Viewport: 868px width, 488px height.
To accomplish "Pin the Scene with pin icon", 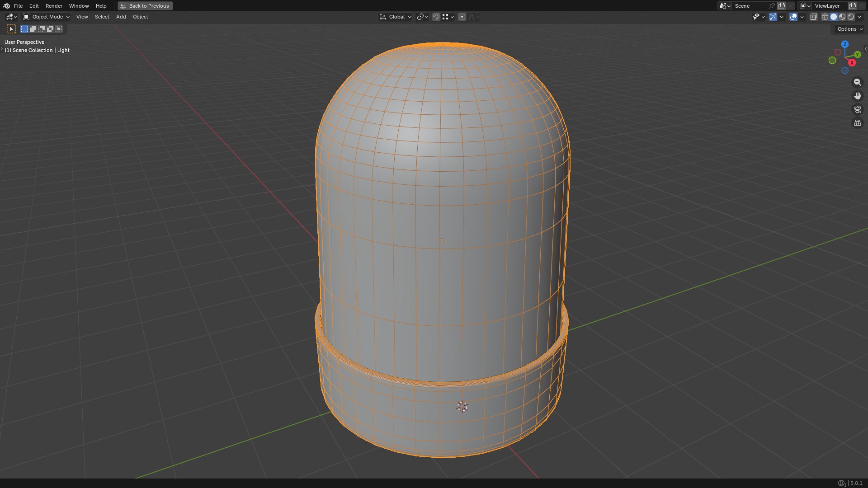I will [771, 6].
